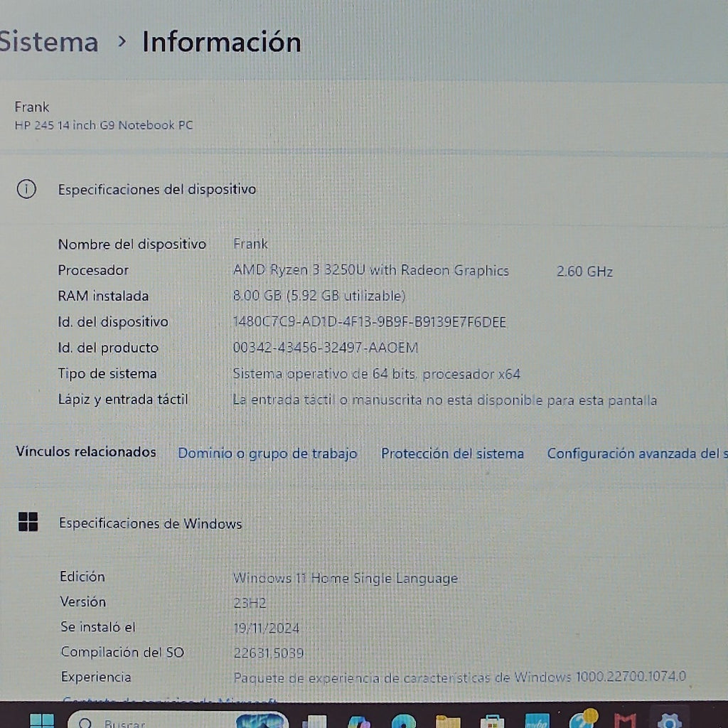Click the Id. del producto label
This screenshot has height=728, width=728.
tap(108, 348)
